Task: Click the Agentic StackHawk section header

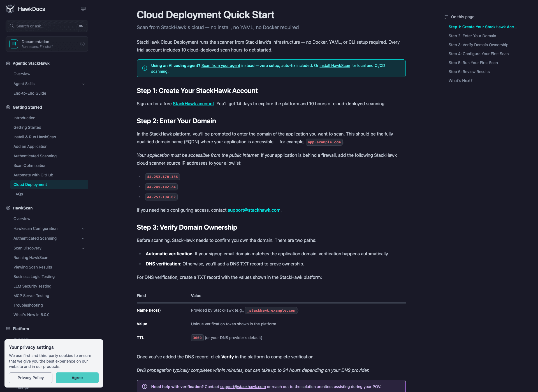Action: pyautogui.click(x=31, y=63)
